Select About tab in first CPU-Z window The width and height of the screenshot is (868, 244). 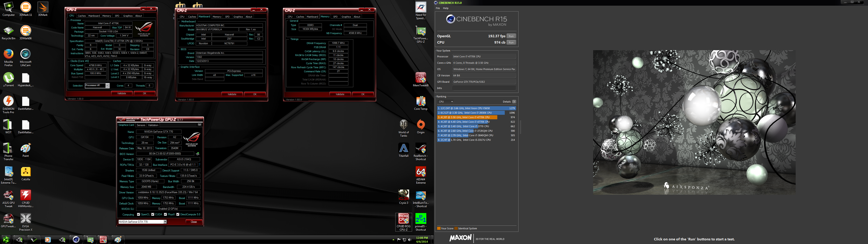click(139, 16)
